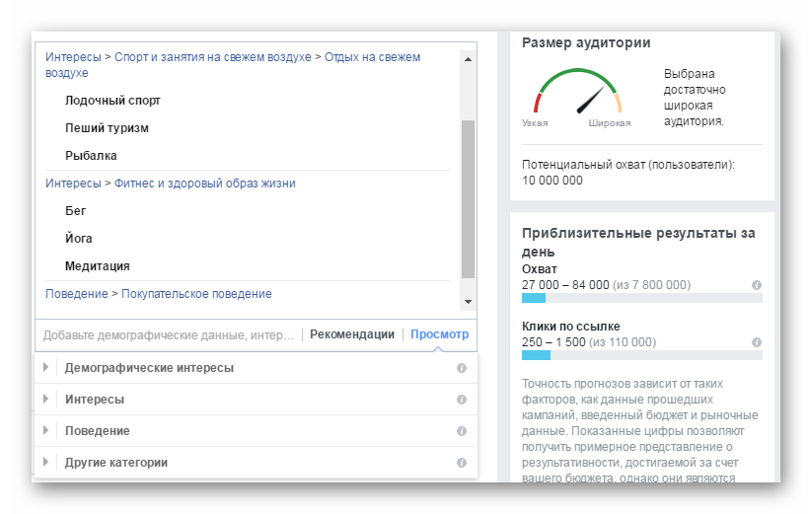Open the Рекомендации tab

[x=351, y=334]
